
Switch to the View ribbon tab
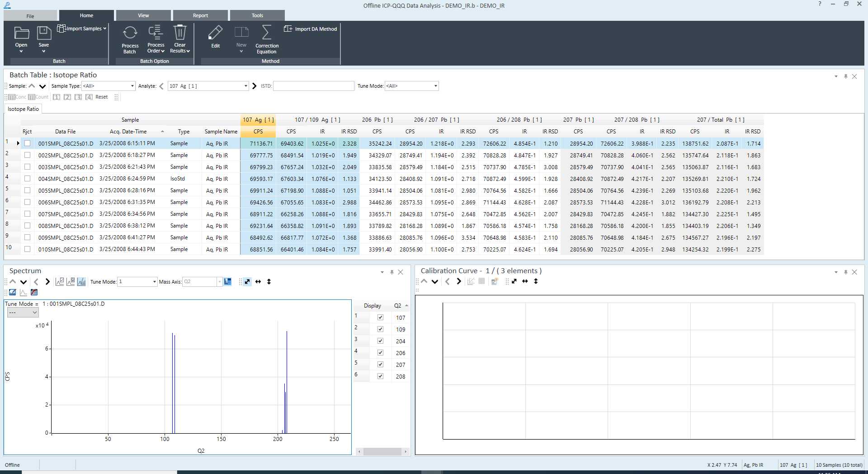[143, 15]
